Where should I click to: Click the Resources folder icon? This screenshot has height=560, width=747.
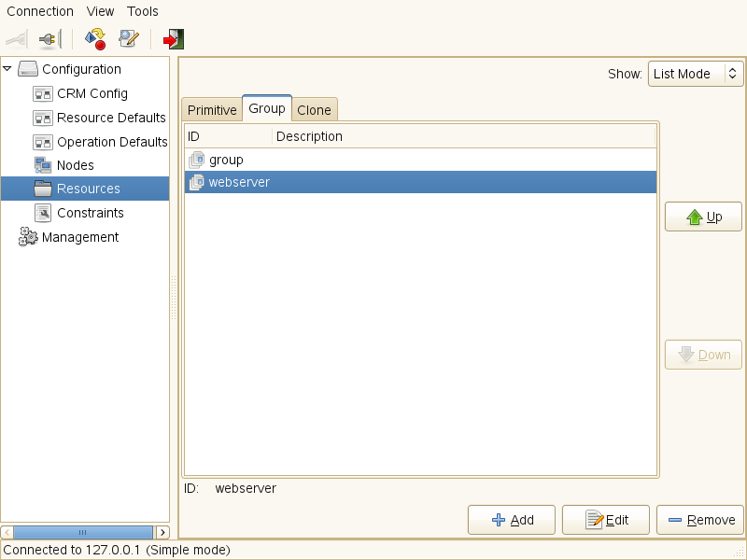(42, 189)
